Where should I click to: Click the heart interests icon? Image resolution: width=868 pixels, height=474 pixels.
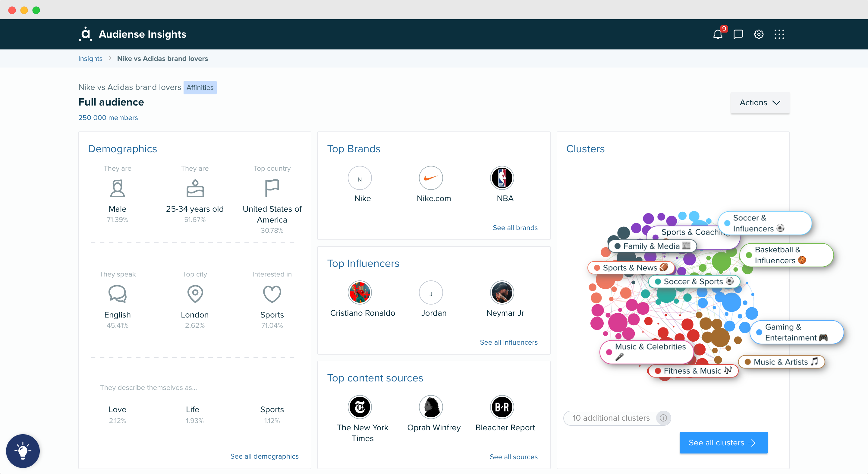pyautogui.click(x=272, y=294)
